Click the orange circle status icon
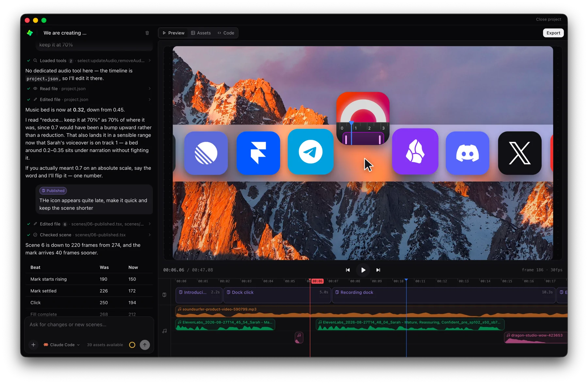 tap(132, 345)
